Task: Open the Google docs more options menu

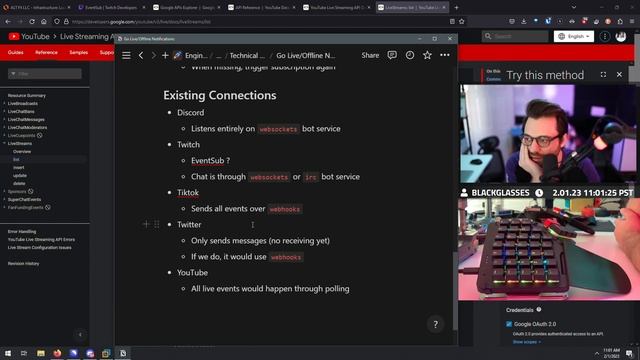Action: pyautogui.click(x=604, y=36)
